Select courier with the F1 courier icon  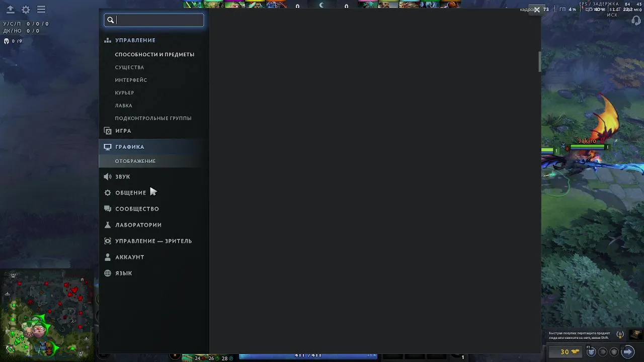point(592,351)
